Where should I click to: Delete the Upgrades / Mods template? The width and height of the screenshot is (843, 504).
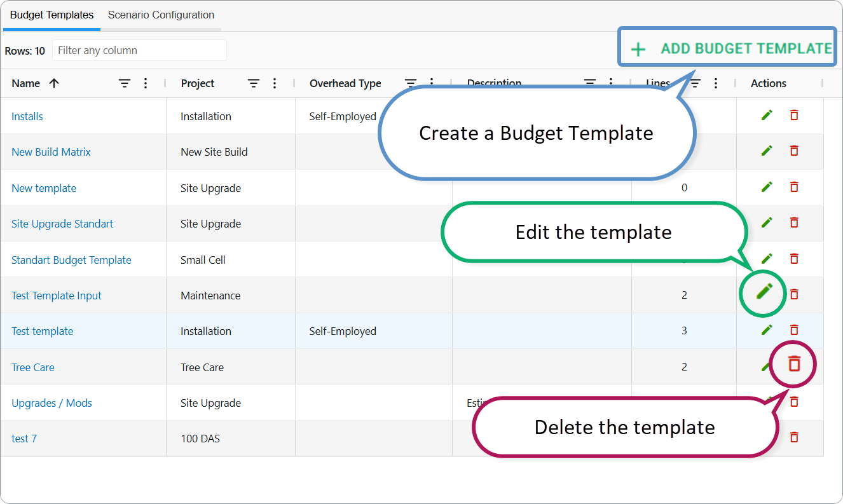click(x=794, y=402)
